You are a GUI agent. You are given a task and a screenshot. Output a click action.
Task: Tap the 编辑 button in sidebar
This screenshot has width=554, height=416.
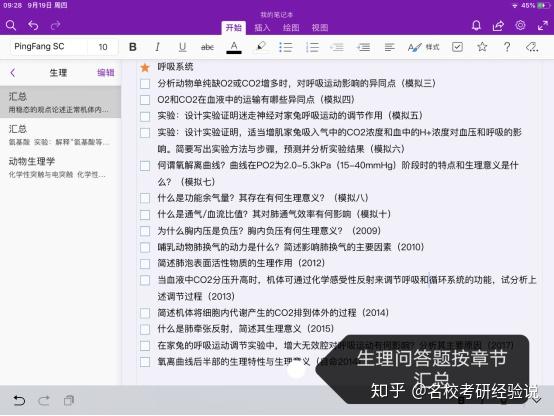click(106, 73)
